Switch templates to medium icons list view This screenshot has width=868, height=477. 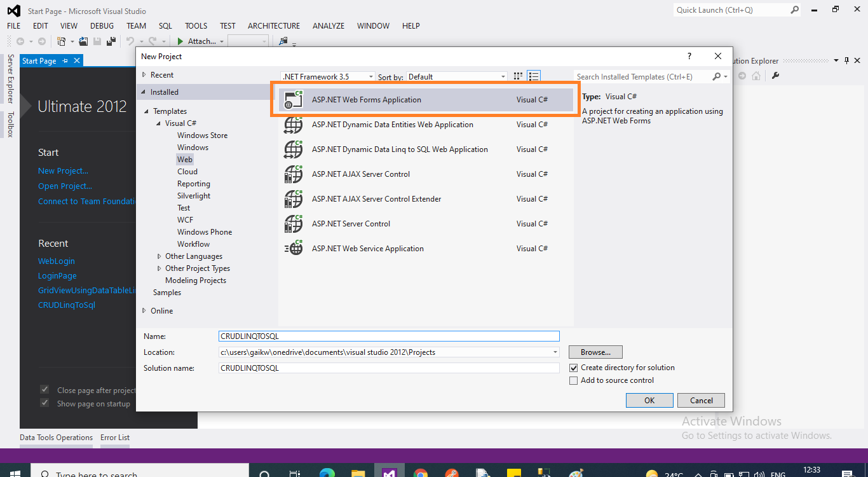coord(534,76)
